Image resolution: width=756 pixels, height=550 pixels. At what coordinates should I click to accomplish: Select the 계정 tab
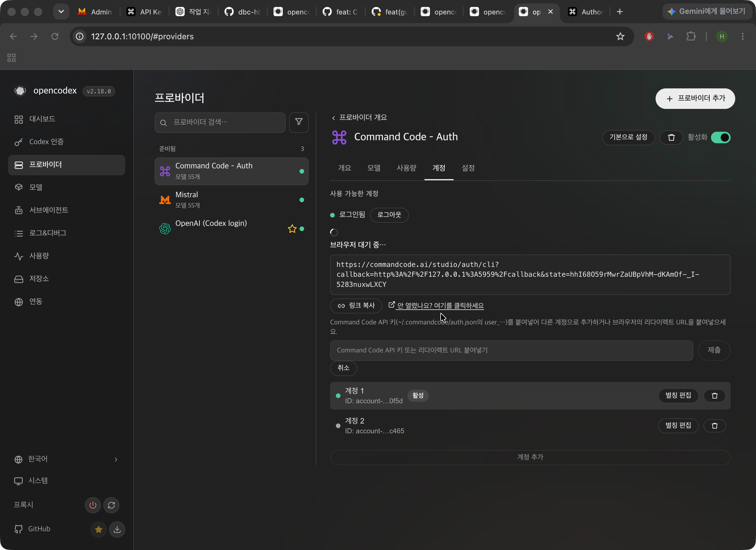(x=439, y=168)
